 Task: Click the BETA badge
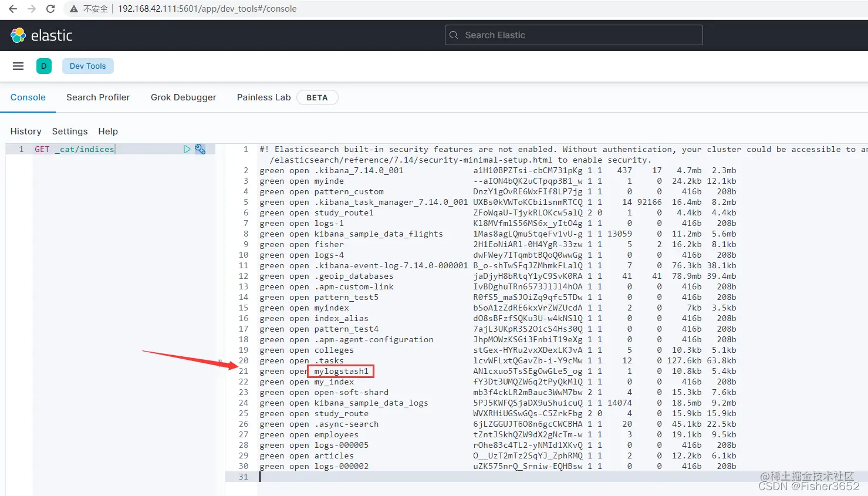point(317,97)
